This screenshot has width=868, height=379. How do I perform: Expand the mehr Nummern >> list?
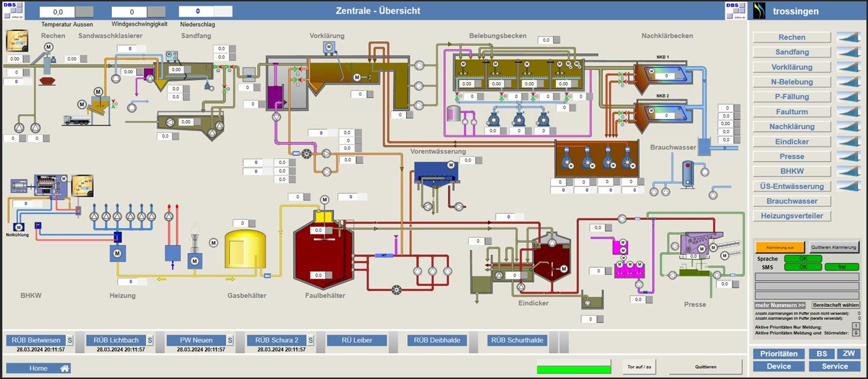(x=780, y=305)
